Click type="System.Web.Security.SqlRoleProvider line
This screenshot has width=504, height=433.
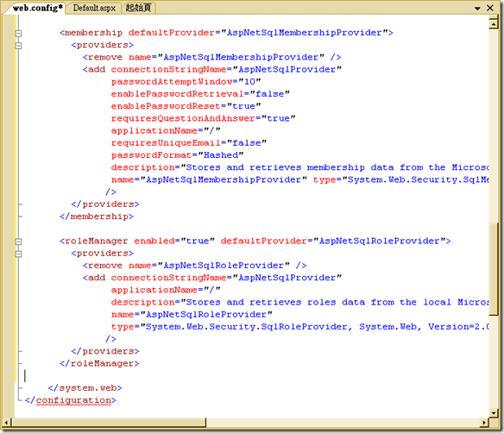tap(299, 327)
